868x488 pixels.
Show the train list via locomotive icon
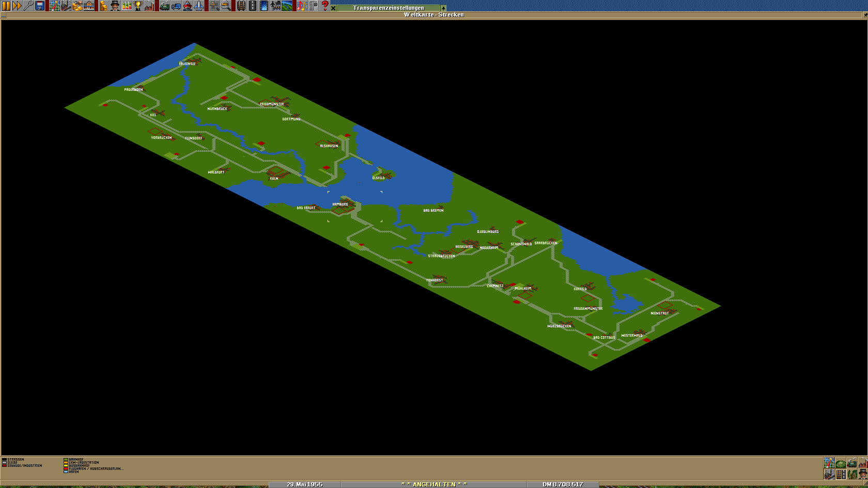165,6
